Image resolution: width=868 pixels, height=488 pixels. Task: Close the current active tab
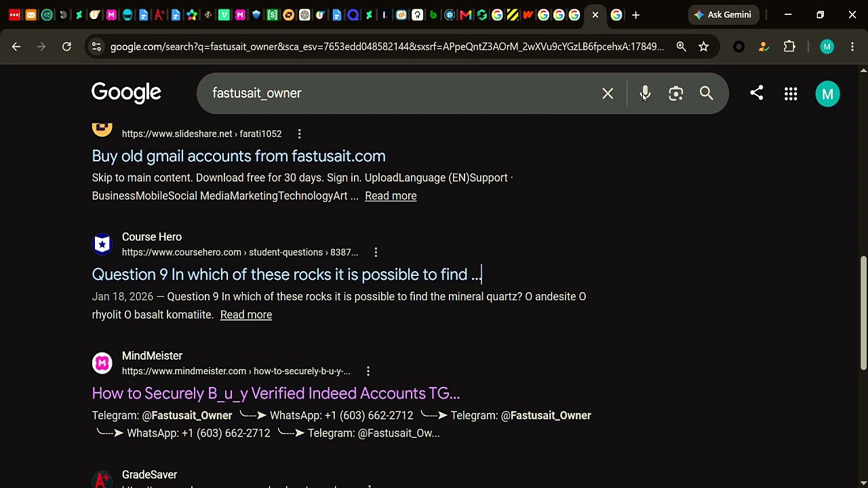pos(595,15)
